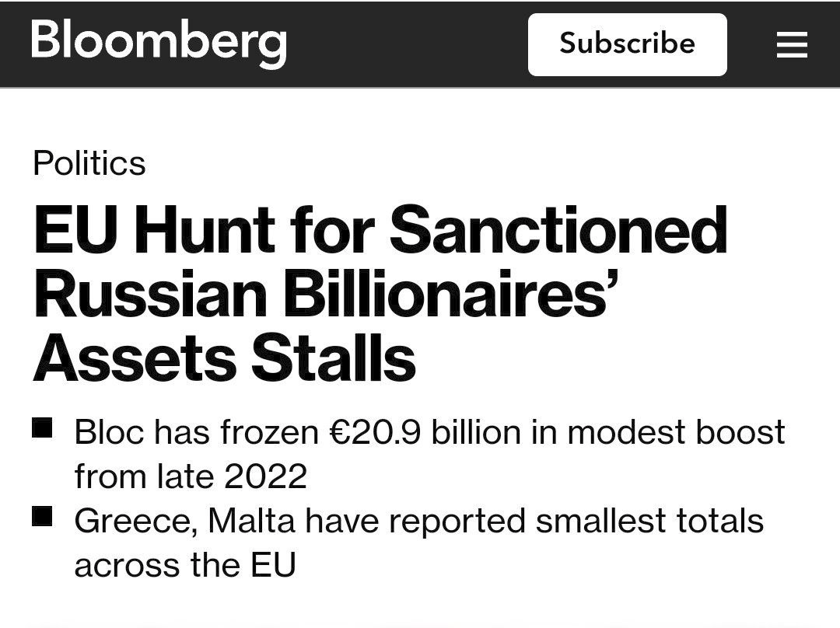This screenshot has height=628, width=840.
Task: Click the word "Malta" in second bullet
Action: click(x=252, y=521)
